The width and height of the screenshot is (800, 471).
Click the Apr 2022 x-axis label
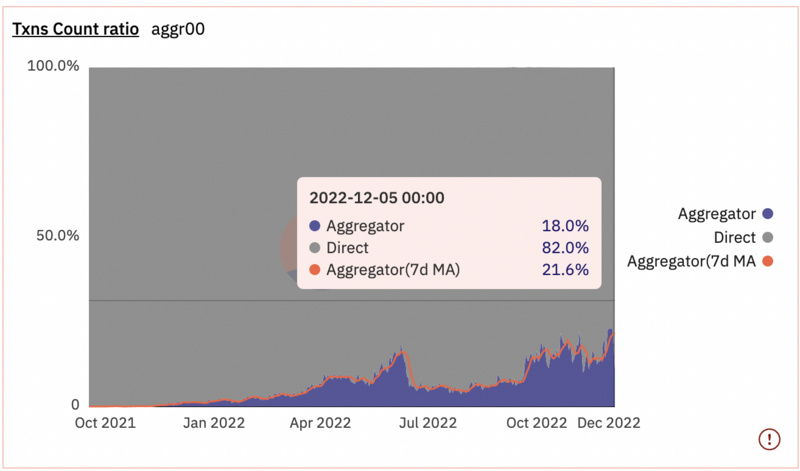point(322,424)
